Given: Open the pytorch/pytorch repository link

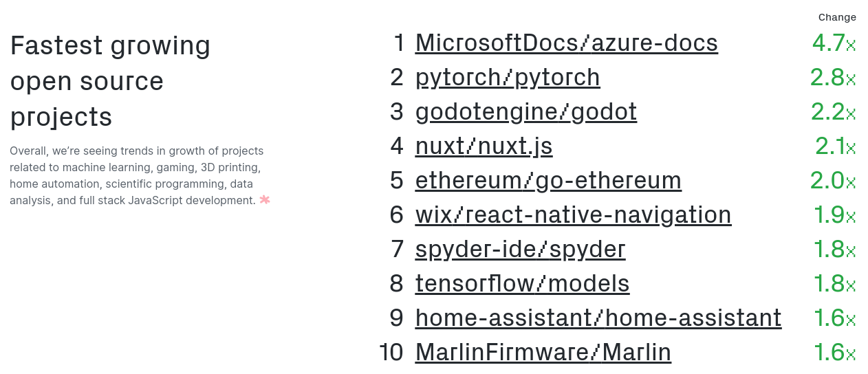Looking at the screenshot, I should [508, 77].
